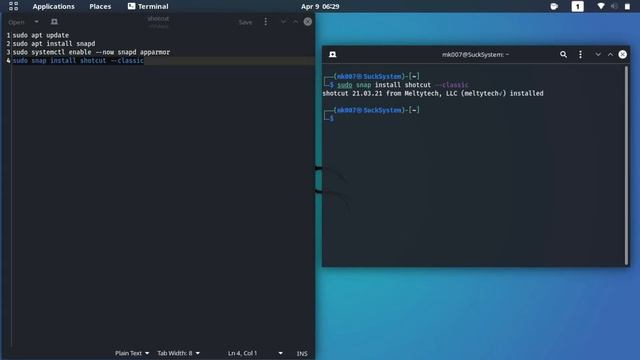The image size is (640, 360).
Task: Click terminal output 'shotcut 21.03.21 from Meltytech'
Action: tap(433, 93)
